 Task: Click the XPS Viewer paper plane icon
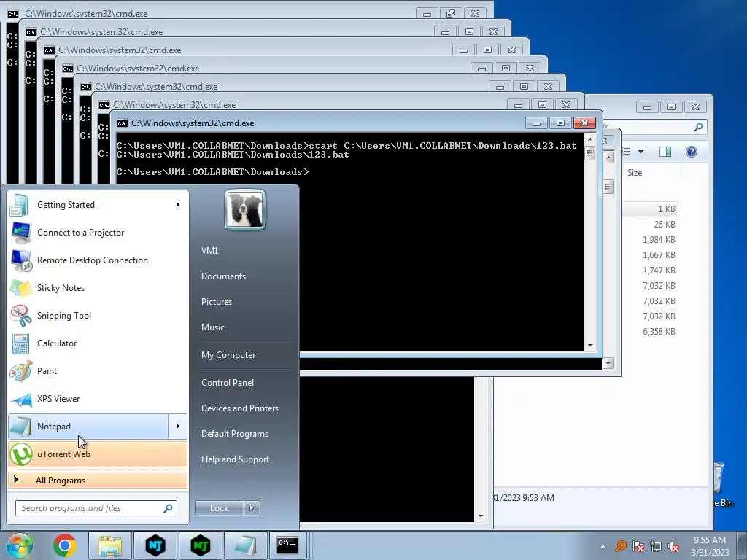(x=21, y=399)
